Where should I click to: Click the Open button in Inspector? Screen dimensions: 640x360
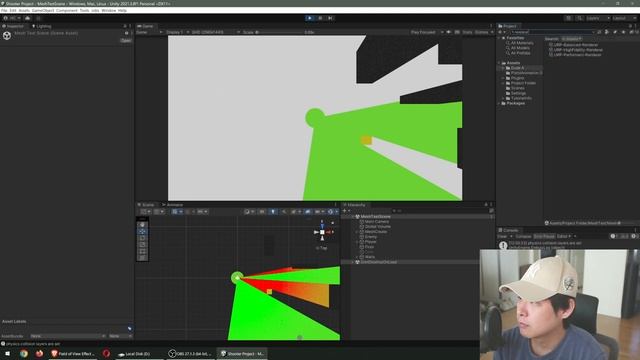(126, 40)
